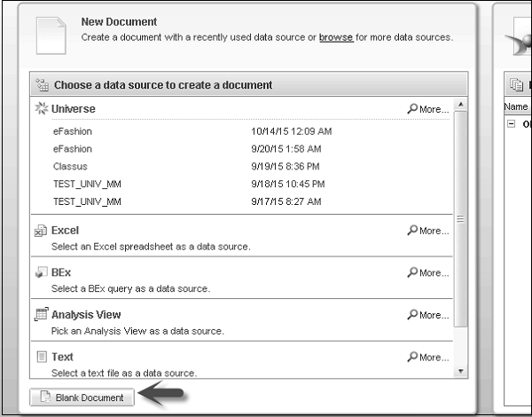Create a Blank Document
Viewport: 532px width, 417px height.
pyautogui.click(x=83, y=397)
